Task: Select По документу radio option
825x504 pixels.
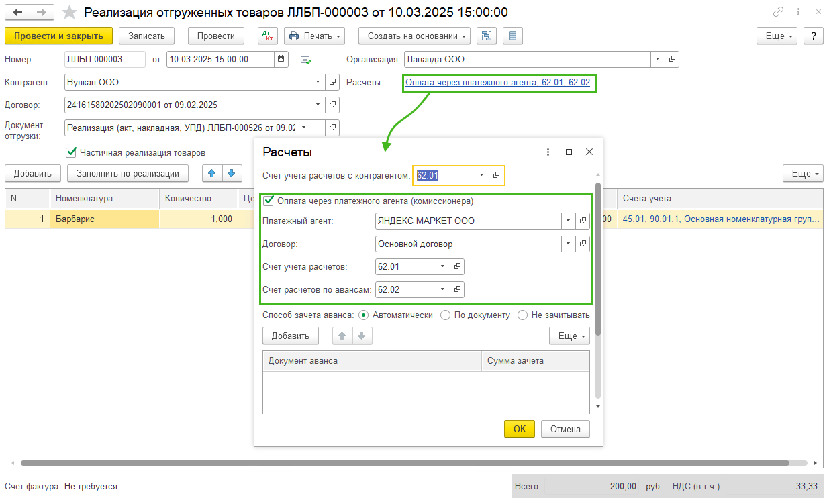Action: (445, 315)
